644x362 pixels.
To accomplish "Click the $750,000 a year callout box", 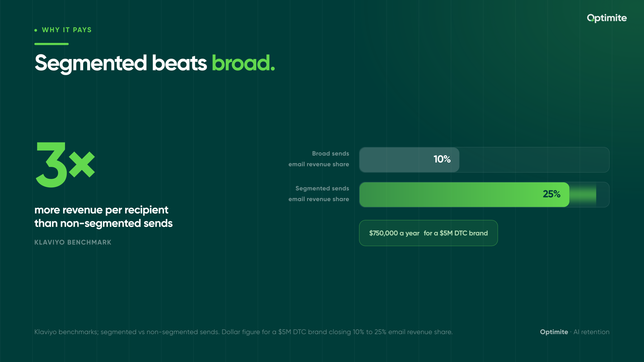I will tap(428, 233).
